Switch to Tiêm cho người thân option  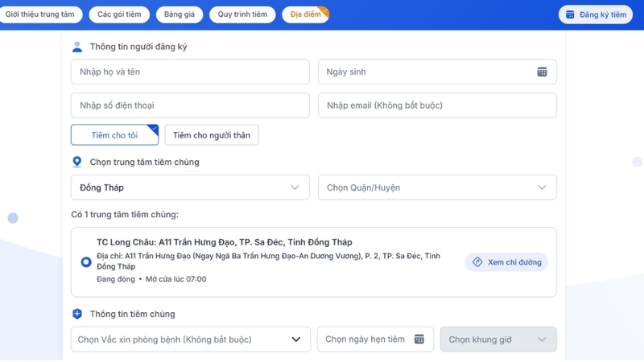pos(211,135)
